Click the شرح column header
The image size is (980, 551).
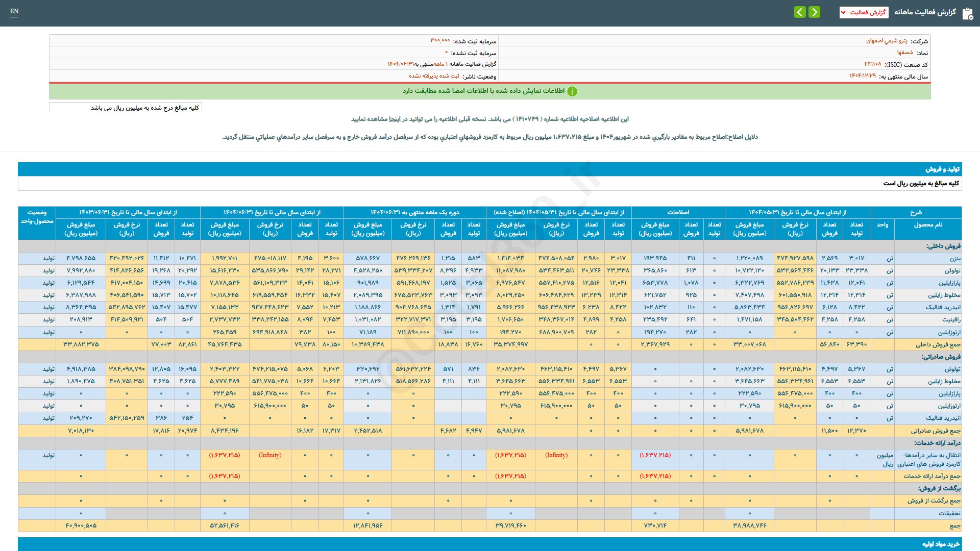point(916,212)
